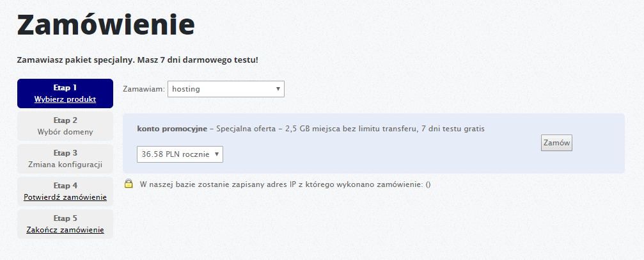644x260 pixels.
Task: Click the "Zamawiam:" field label
Action: click(143, 89)
